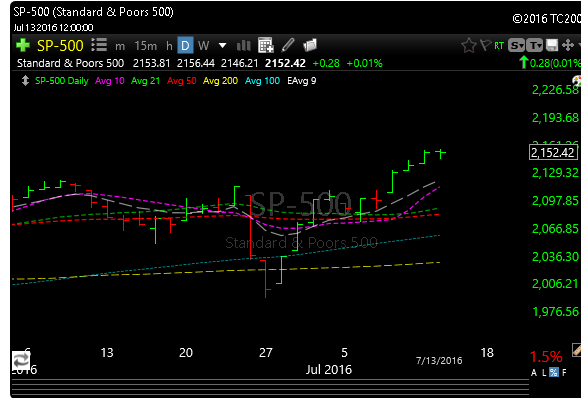The height and width of the screenshot is (398, 581).
Task: Select the L scale option
Action: (x=544, y=373)
